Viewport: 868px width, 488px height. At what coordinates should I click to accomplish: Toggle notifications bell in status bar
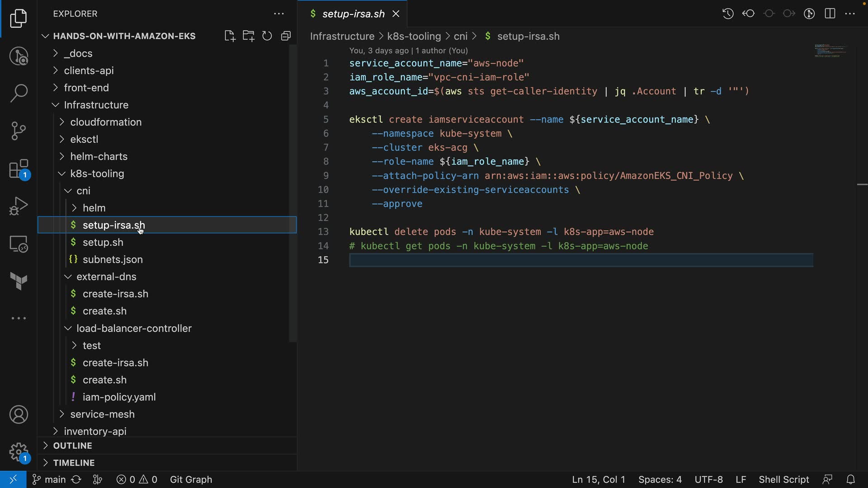pos(850,479)
